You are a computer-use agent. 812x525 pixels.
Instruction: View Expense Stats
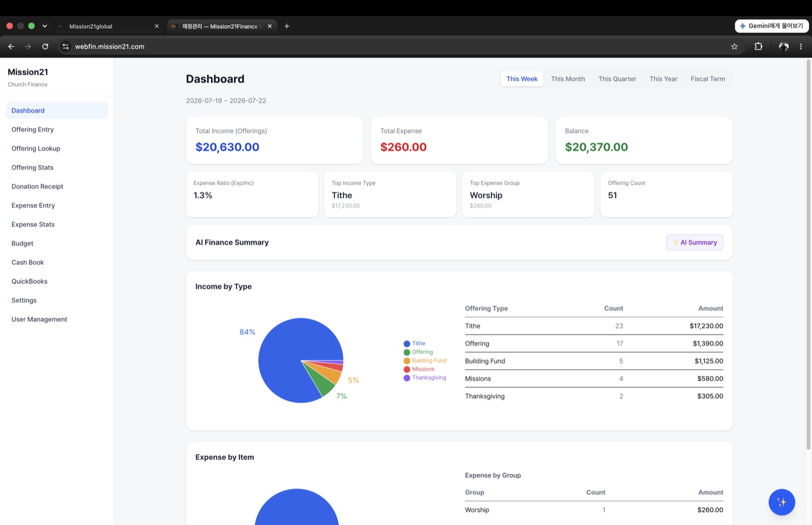point(57,224)
